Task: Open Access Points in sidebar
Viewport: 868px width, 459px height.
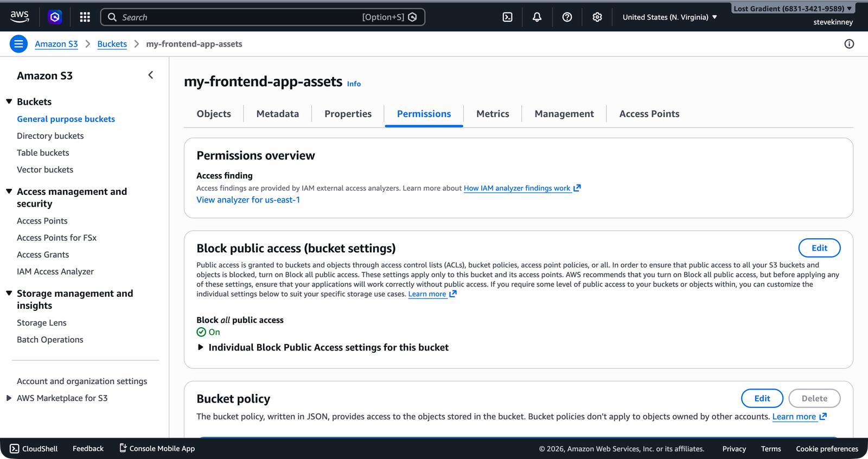Action: (42, 221)
